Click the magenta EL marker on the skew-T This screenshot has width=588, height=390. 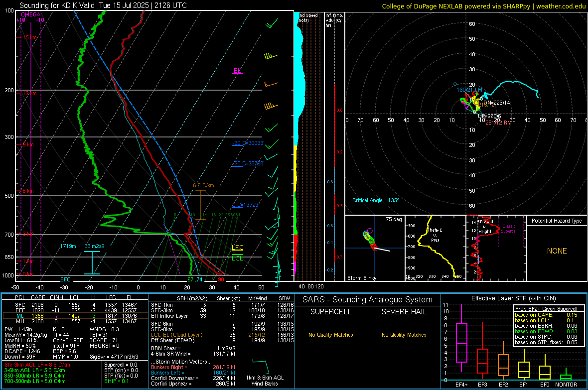tap(237, 71)
